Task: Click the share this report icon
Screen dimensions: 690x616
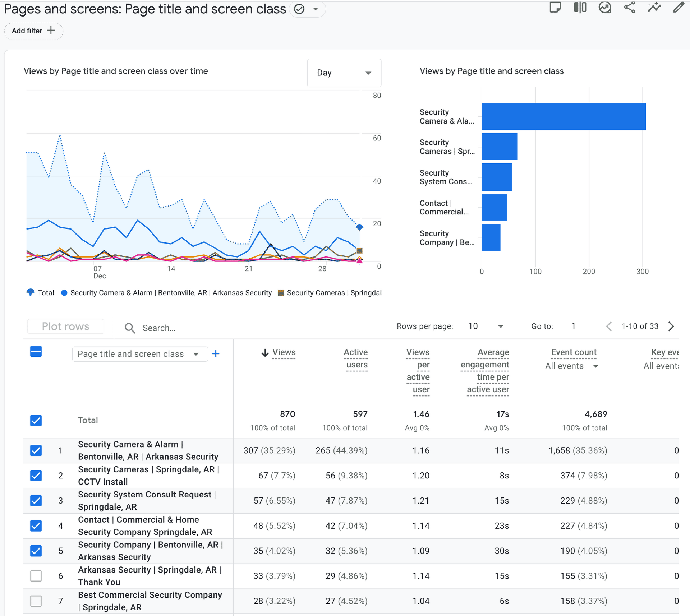Action: click(x=629, y=7)
